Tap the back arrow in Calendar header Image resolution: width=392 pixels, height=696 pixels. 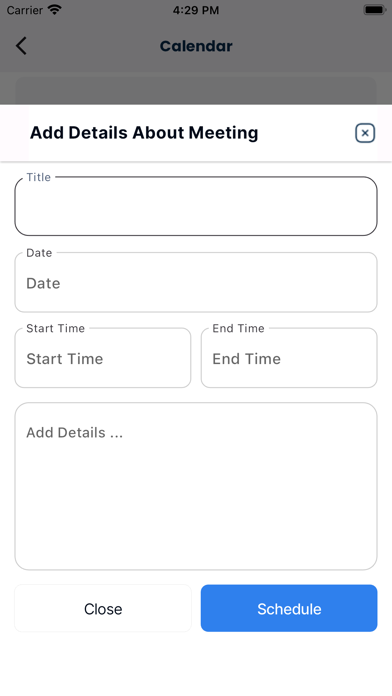pyautogui.click(x=21, y=46)
